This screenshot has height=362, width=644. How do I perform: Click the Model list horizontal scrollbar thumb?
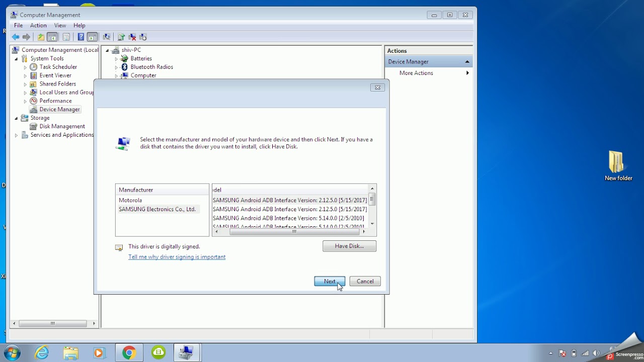point(294,232)
